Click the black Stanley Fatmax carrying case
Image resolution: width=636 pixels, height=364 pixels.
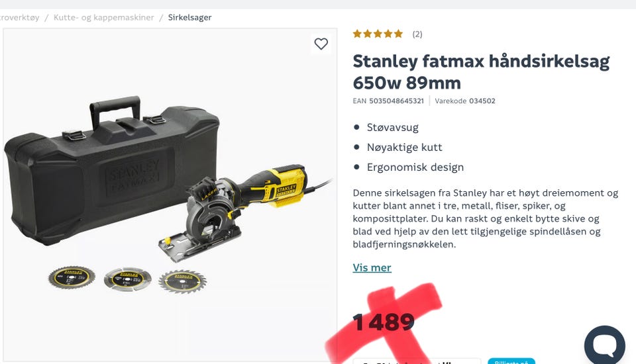tap(111, 170)
